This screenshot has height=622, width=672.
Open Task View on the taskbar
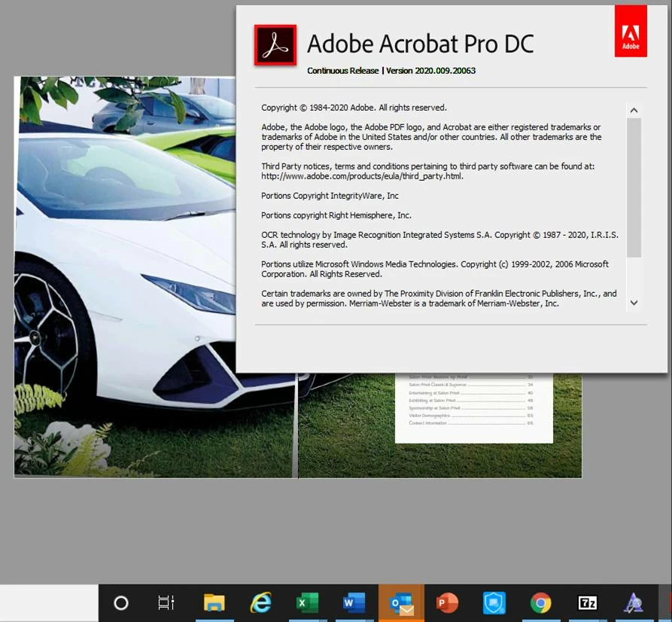click(x=166, y=602)
